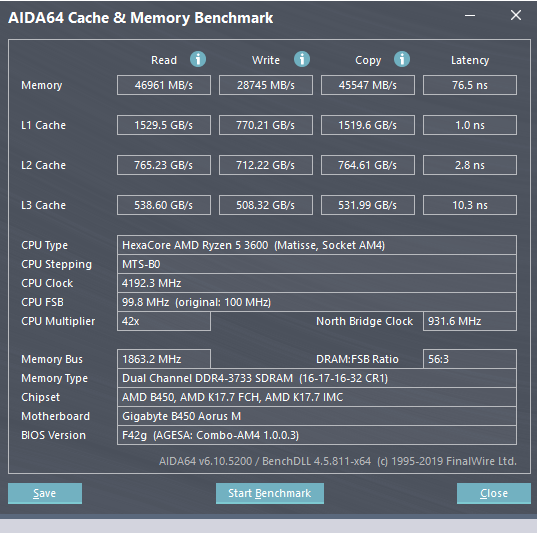Click North Bridge Clock value 931.6 MHz
This screenshot has width=537, height=533.
point(470,321)
